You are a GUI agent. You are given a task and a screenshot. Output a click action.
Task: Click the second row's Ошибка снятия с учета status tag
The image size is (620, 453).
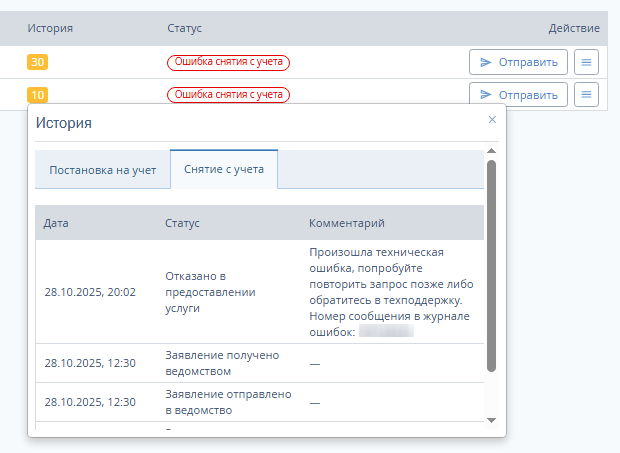tap(228, 95)
